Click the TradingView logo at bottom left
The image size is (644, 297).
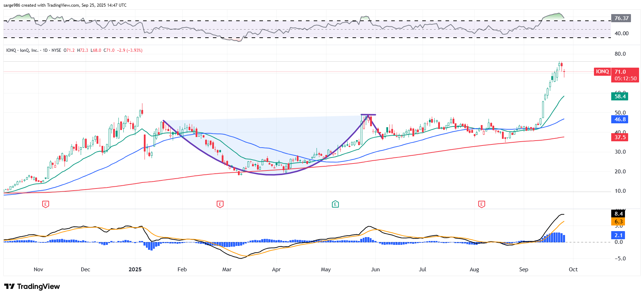pyautogui.click(x=32, y=286)
